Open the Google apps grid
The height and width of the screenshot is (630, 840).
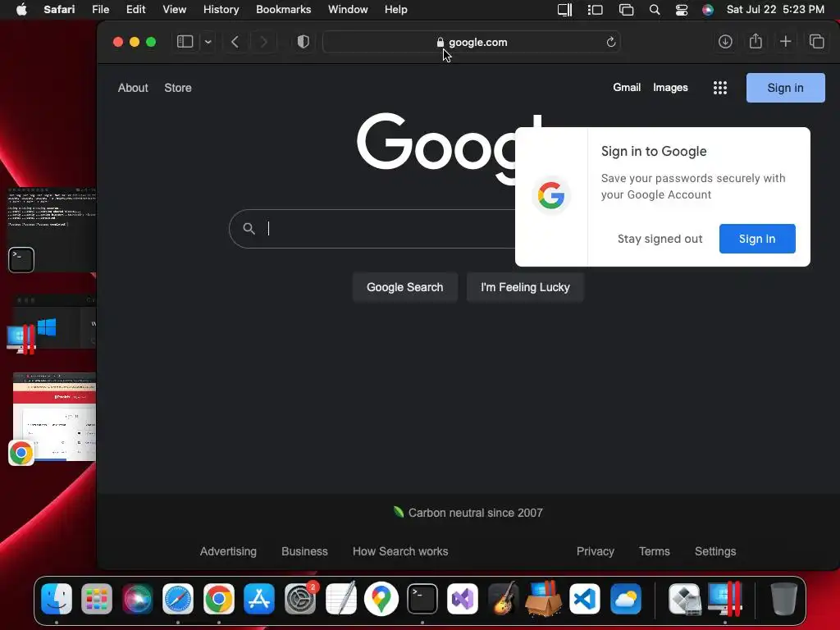pyautogui.click(x=720, y=88)
